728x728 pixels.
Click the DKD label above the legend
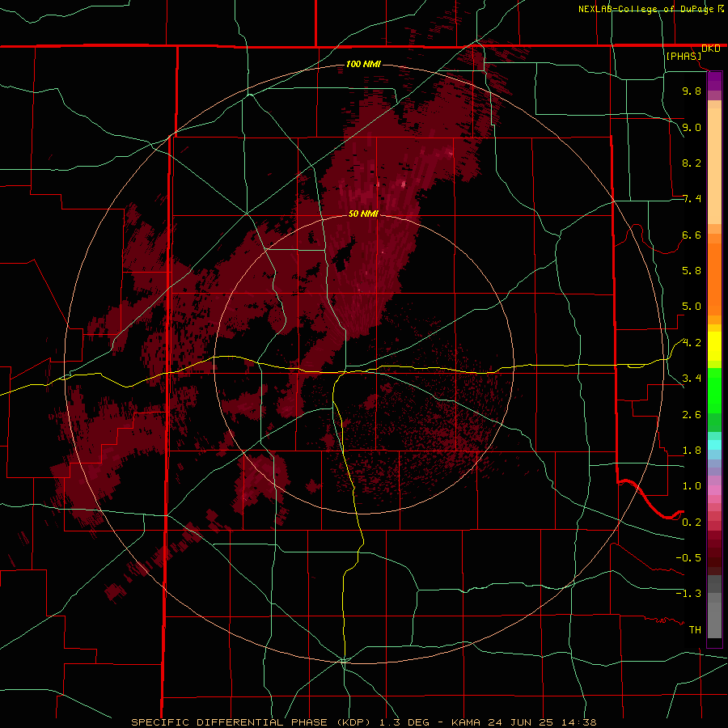[711, 49]
